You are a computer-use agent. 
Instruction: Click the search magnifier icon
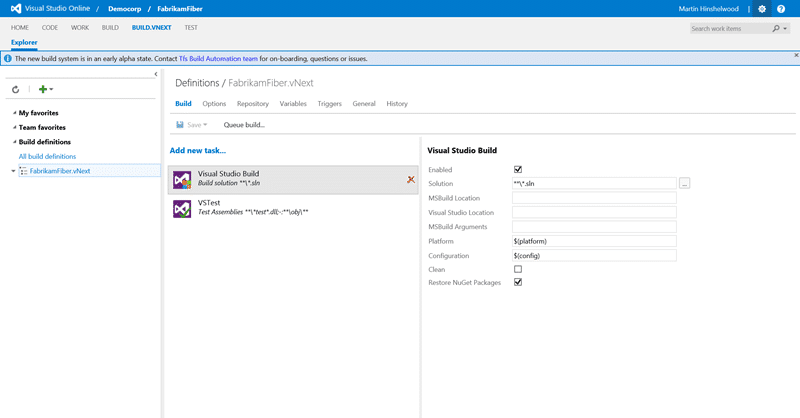point(776,29)
